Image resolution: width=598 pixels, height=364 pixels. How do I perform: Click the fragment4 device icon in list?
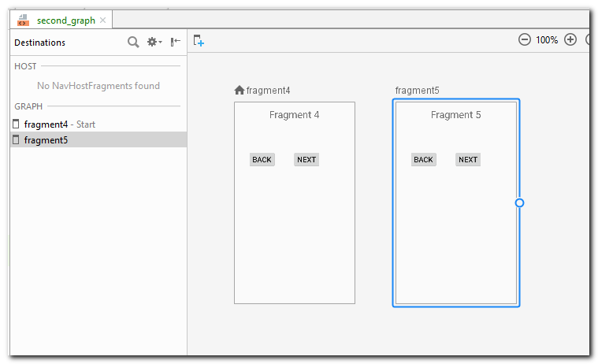coord(16,124)
